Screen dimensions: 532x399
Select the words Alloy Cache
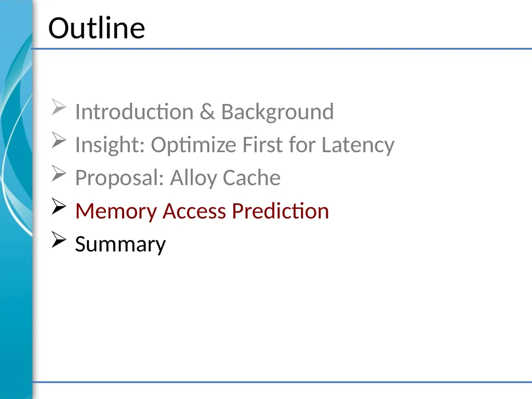tap(225, 178)
